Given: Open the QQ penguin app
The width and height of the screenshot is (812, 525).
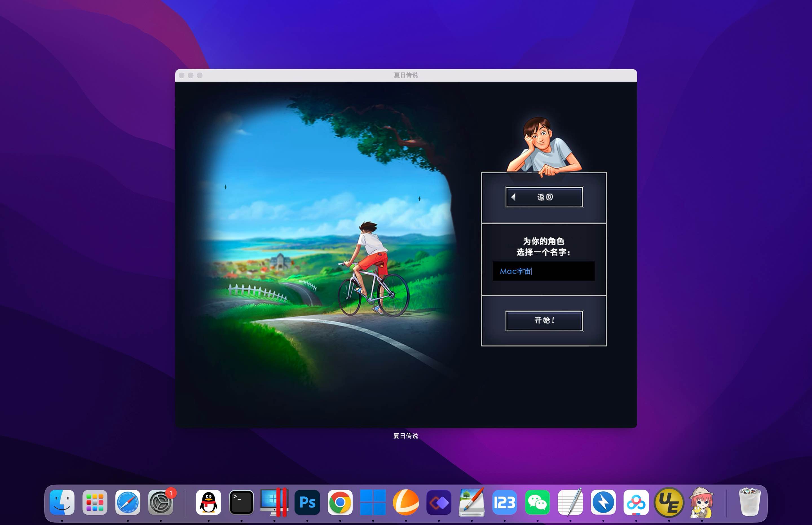Looking at the screenshot, I should [x=209, y=502].
